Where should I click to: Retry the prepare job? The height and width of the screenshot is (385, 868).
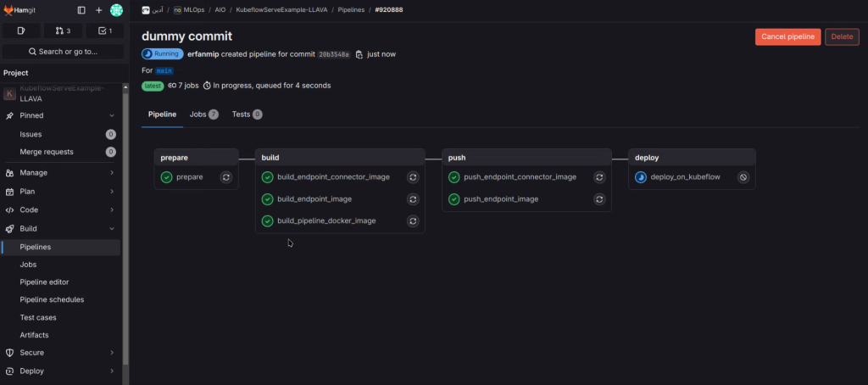coord(226,177)
